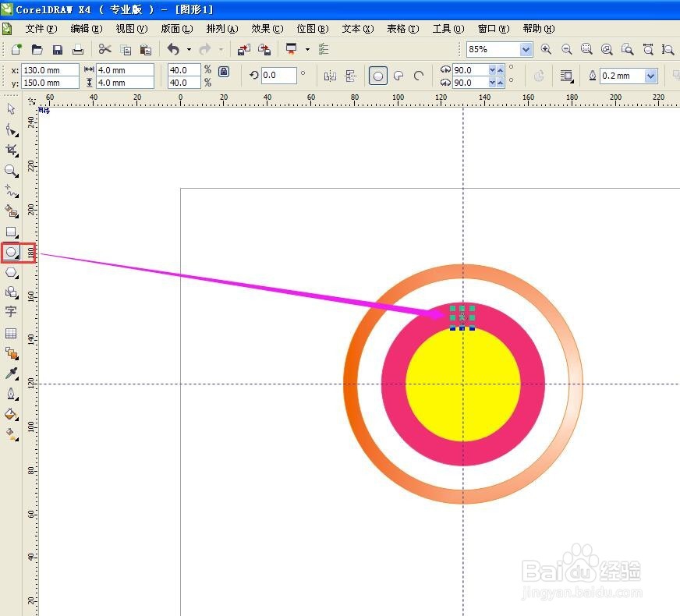Open the zoom level dropdown
Image resolution: width=680 pixels, height=616 pixels.
526,49
